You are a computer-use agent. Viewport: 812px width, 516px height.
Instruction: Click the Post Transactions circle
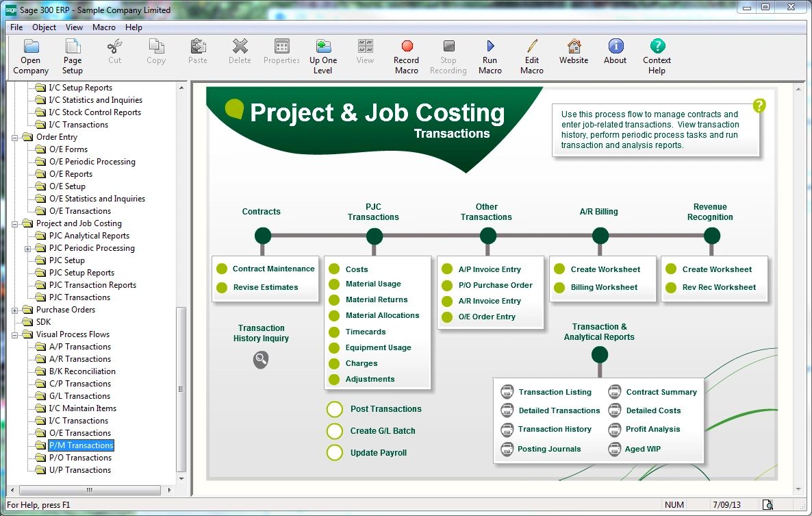(335, 409)
